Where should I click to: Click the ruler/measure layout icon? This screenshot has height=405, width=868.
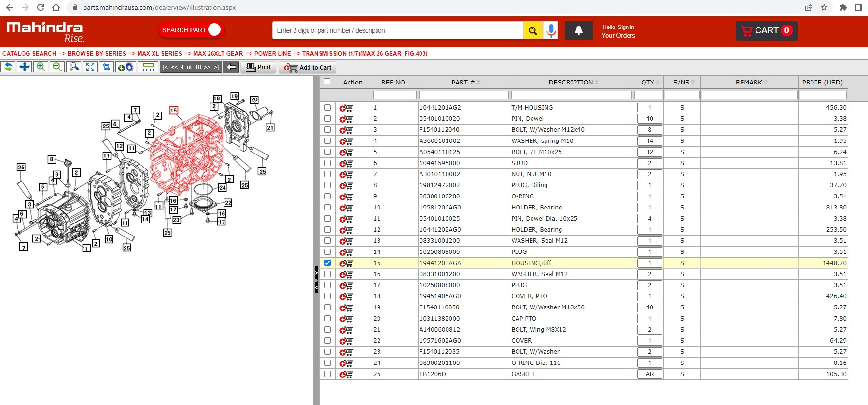coord(149,67)
